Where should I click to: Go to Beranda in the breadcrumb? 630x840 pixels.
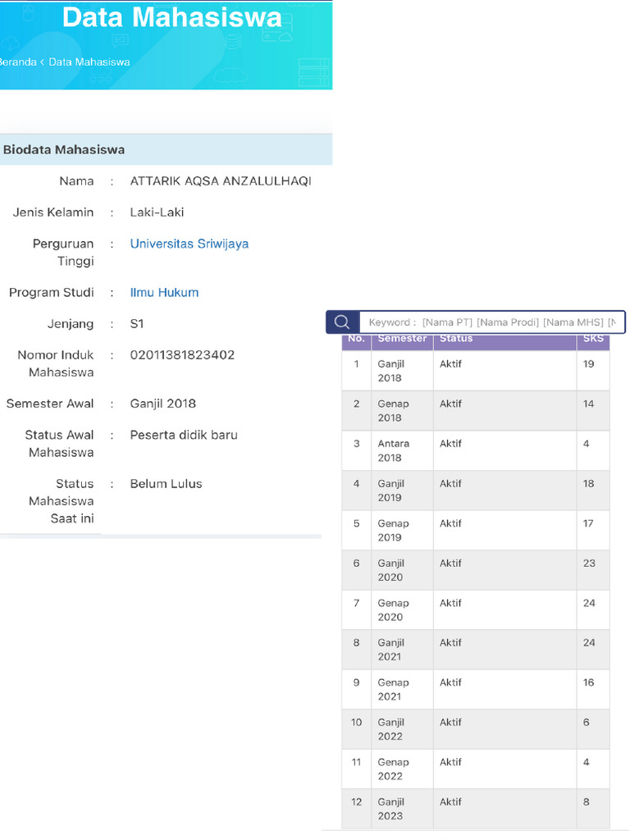17,62
